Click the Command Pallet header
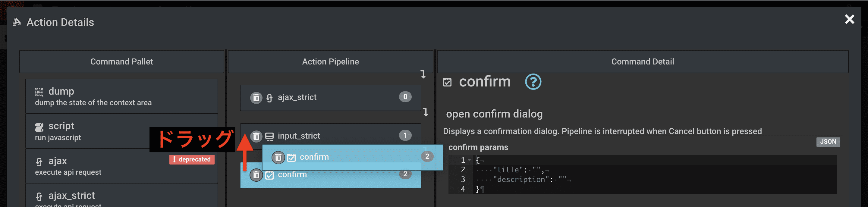Viewport: 868px width, 207px height. pos(122,62)
